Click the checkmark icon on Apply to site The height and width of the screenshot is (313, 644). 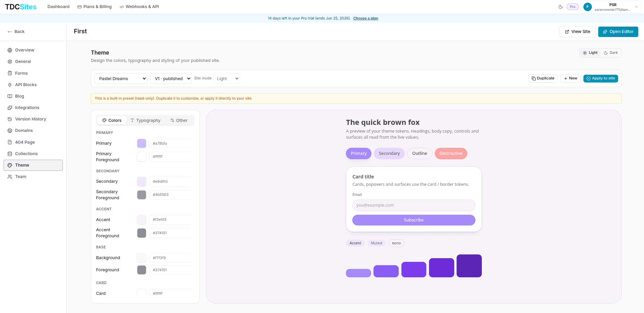[x=588, y=78]
